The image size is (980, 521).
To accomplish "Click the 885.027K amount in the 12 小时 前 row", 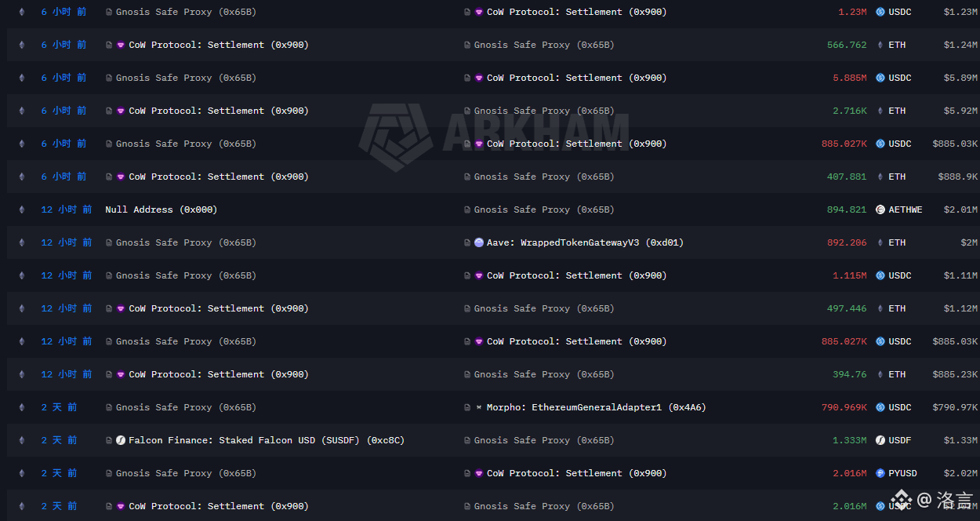I will (844, 341).
